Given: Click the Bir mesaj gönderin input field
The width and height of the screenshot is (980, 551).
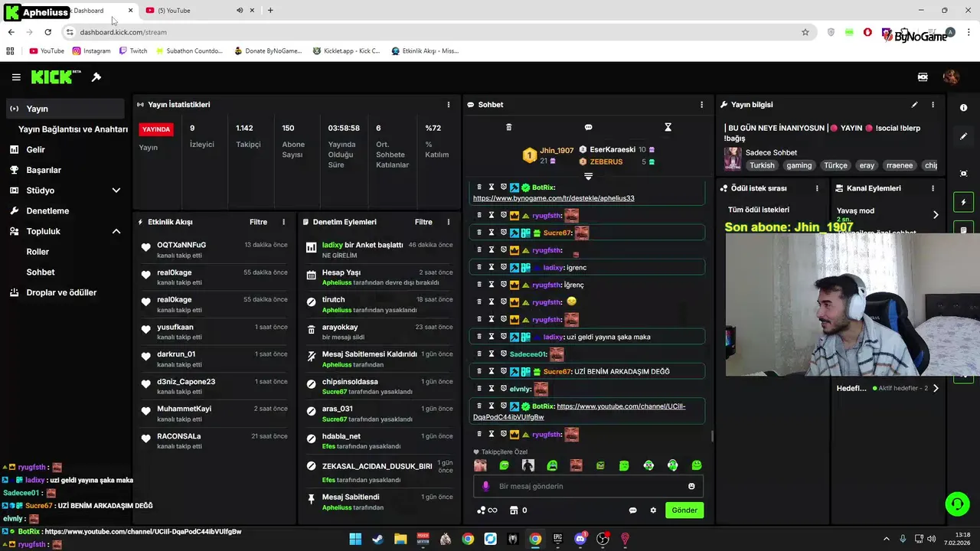Looking at the screenshot, I should point(588,486).
